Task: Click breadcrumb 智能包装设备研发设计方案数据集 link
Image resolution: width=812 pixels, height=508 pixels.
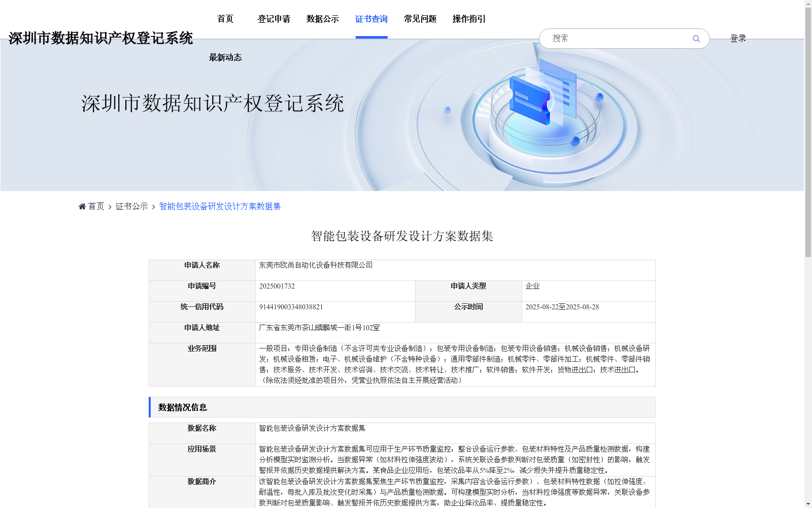Action: point(220,206)
